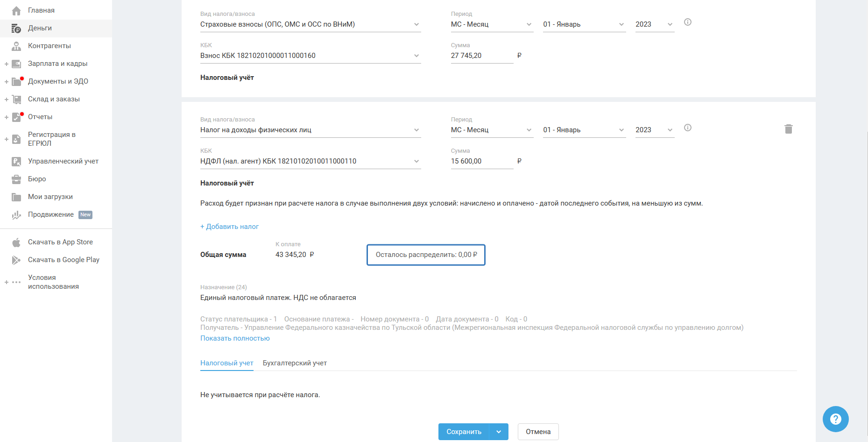
Task: Click the Продвижение chart icon
Action: tap(16, 215)
